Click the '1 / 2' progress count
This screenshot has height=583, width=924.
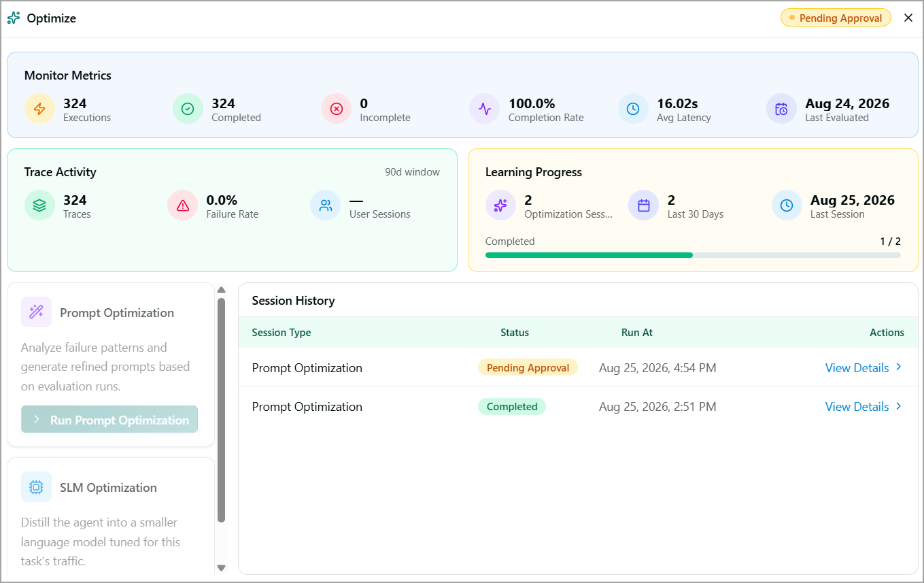890,241
